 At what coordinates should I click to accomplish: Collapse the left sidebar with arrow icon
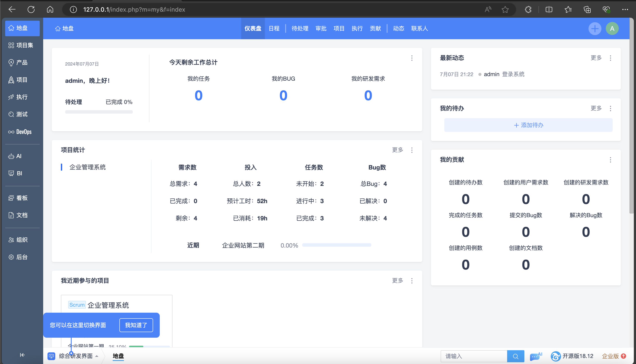coord(22,355)
